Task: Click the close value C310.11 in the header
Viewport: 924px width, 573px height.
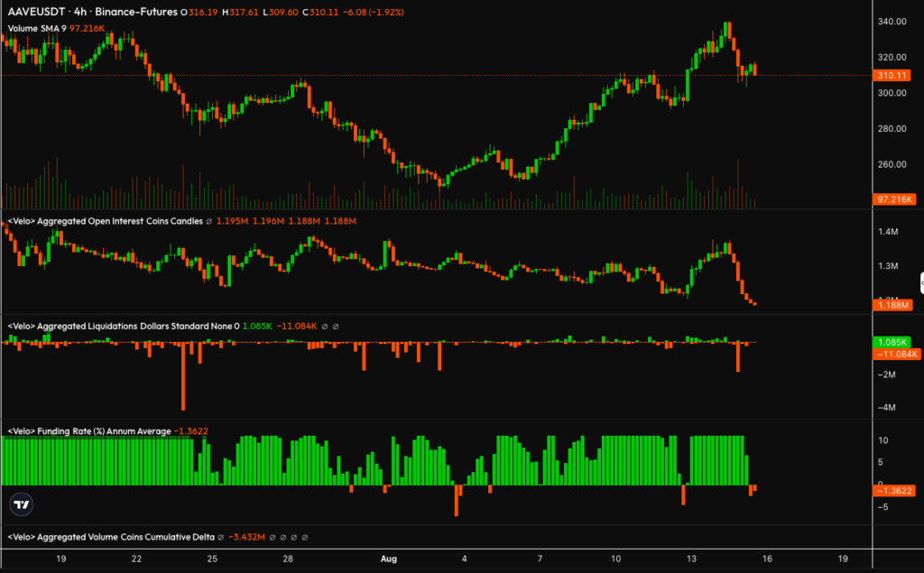Action: pos(320,13)
